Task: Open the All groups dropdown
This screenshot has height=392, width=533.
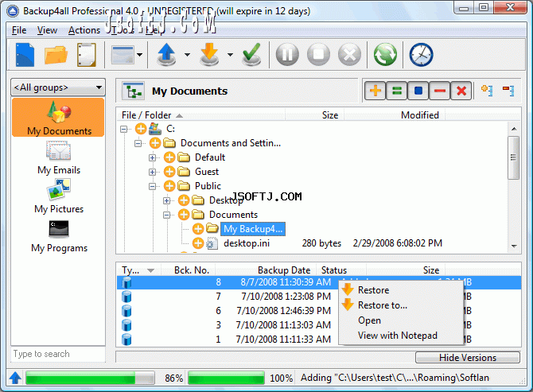Action: point(58,87)
